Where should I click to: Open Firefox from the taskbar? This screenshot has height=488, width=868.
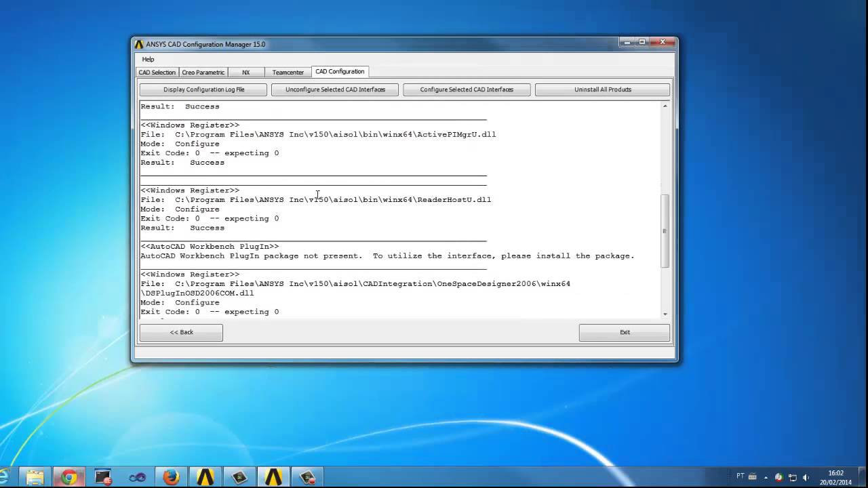point(171,477)
